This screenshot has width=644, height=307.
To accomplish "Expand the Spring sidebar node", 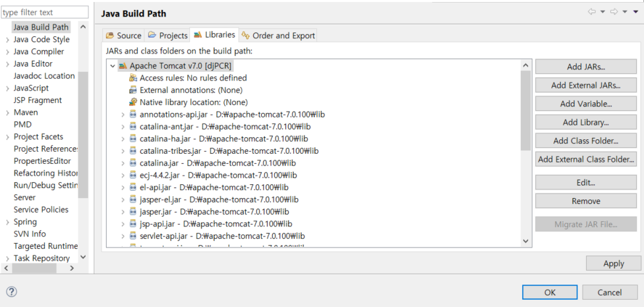I will click(x=7, y=222).
